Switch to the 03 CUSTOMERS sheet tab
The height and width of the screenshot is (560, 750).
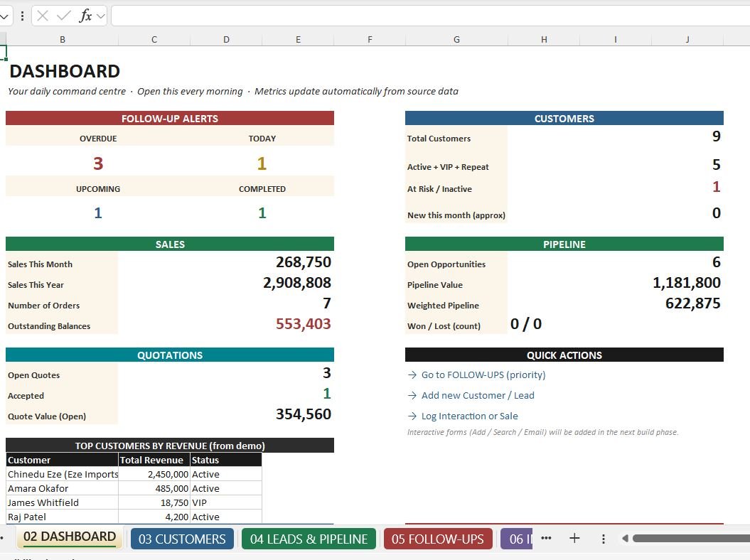[182, 539]
